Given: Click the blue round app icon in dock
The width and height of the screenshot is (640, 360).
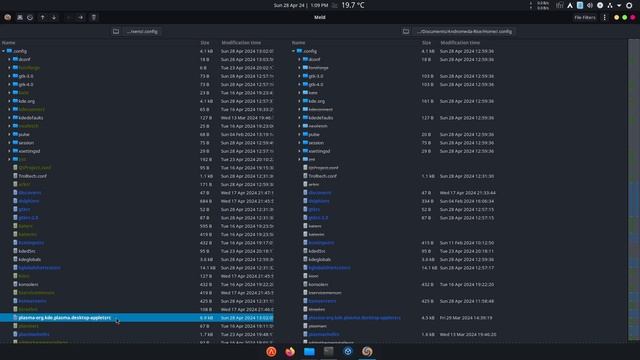Looking at the screenshot, I should tap(348, 351).
